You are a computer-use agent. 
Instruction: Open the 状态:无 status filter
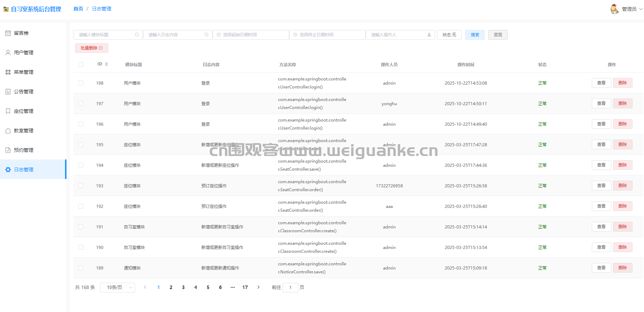point(449,35)
